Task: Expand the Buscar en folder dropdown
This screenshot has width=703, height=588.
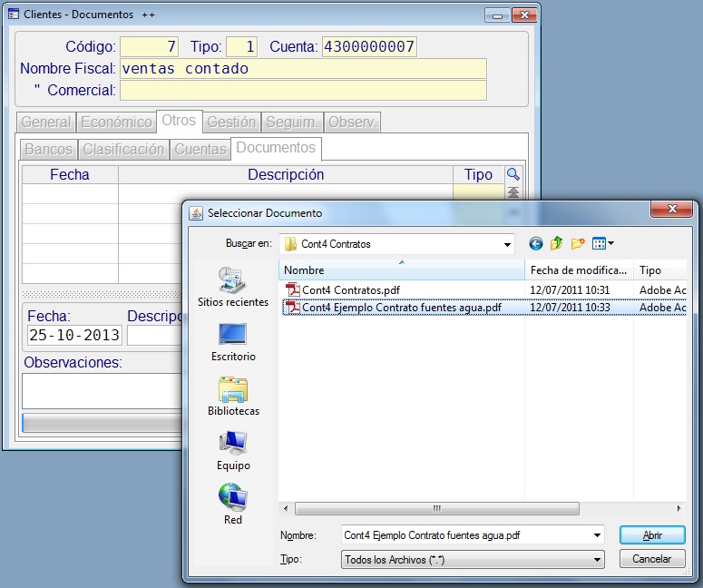Action: (x=507, y=244)
